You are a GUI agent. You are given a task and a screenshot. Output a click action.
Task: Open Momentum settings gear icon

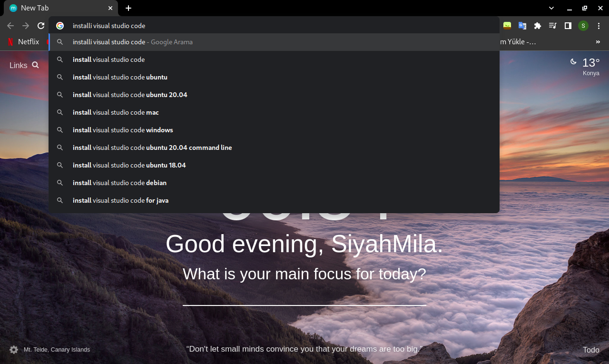tap(14, 350)
